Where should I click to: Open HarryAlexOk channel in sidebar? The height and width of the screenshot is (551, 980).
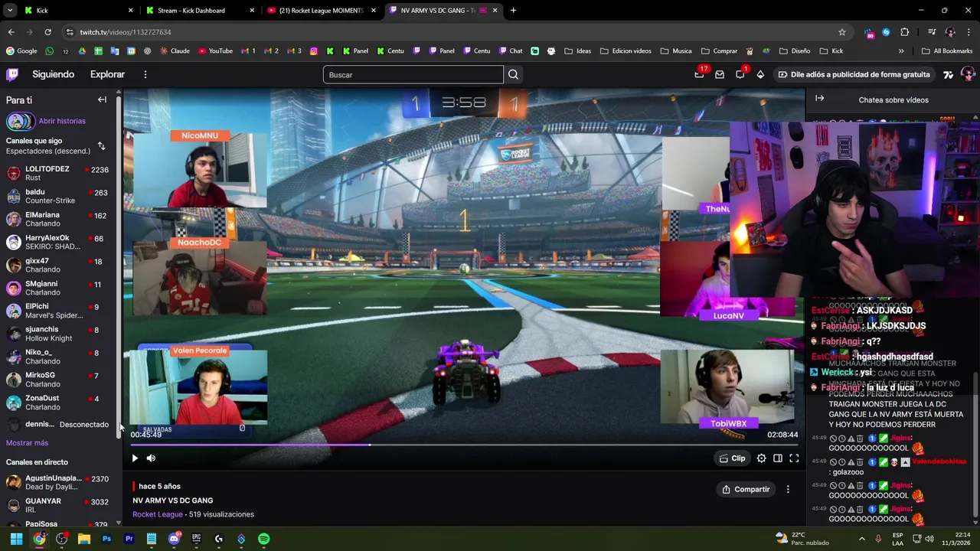(58, 242)
